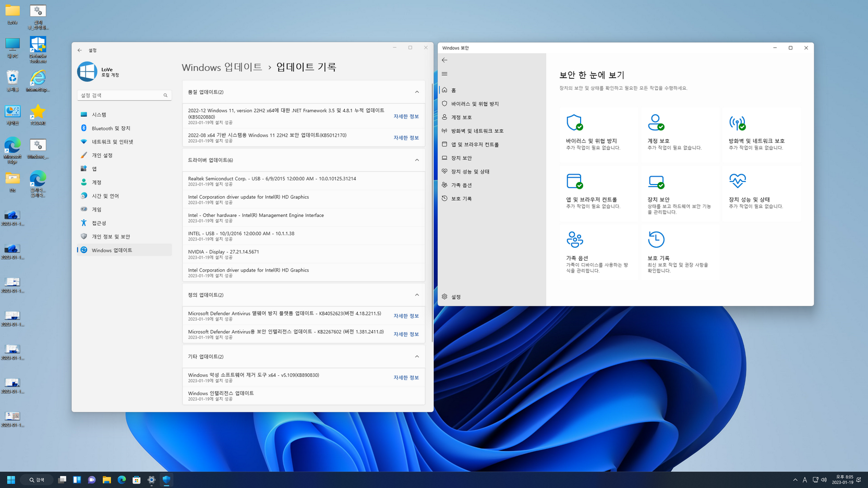868x488 pixels.
Task: Click the 설정 검색 search field
Action: 124,95
